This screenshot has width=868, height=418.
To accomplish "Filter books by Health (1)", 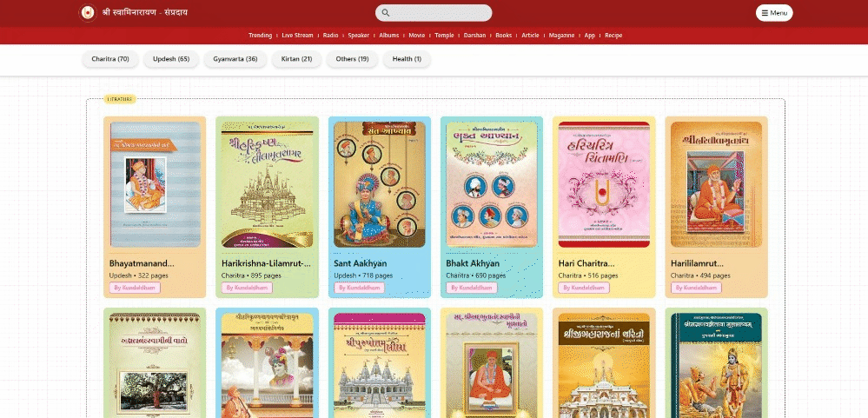I will (407, 59).
